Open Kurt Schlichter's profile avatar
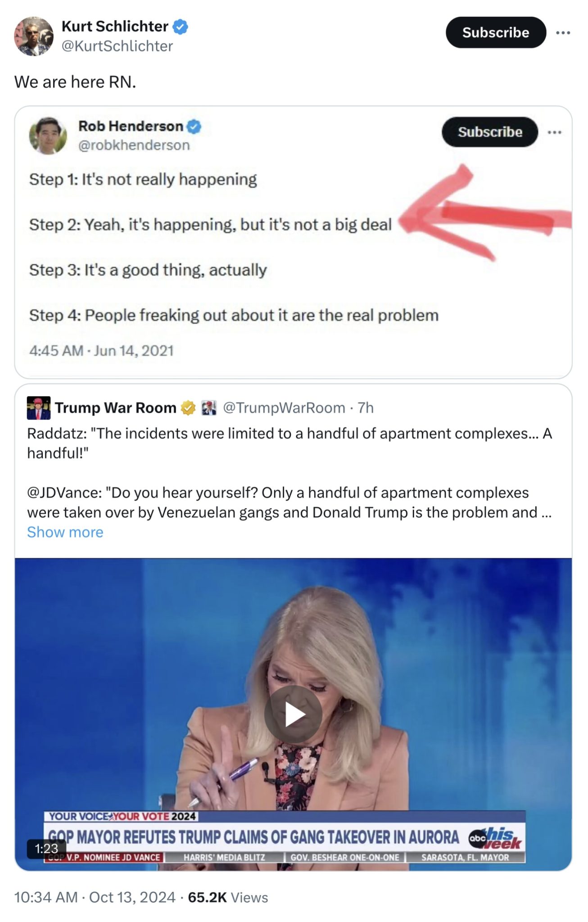This screenshot has width=588, height=922. pyautogui.click(x=34, y=36)
